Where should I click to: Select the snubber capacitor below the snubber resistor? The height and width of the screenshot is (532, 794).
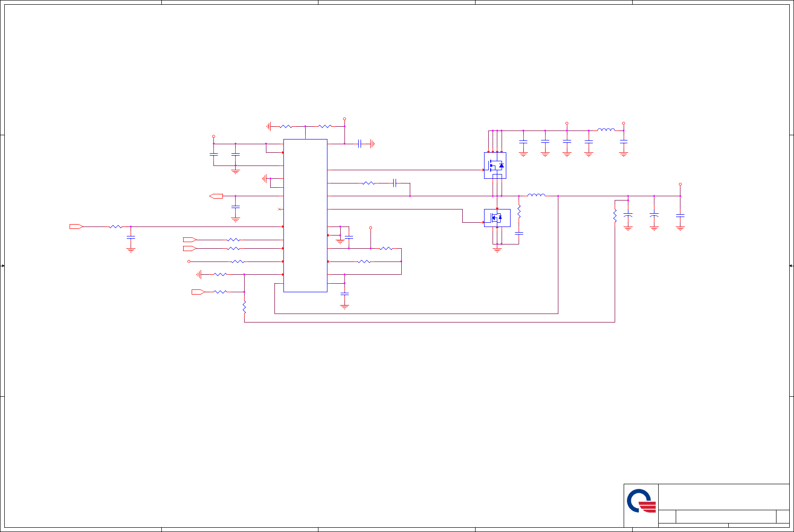519,233
